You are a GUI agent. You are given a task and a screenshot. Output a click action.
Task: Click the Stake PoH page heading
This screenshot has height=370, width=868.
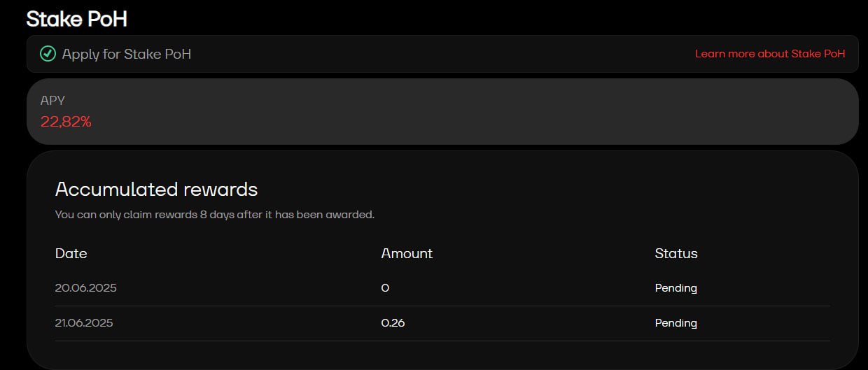(x=76, y=19)
